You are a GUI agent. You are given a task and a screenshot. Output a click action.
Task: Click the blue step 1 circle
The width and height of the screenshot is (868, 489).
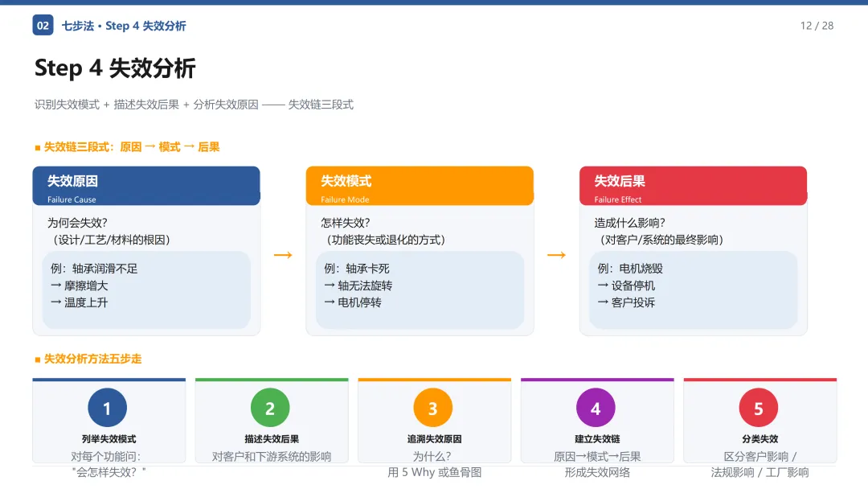(x=108, y=408)
